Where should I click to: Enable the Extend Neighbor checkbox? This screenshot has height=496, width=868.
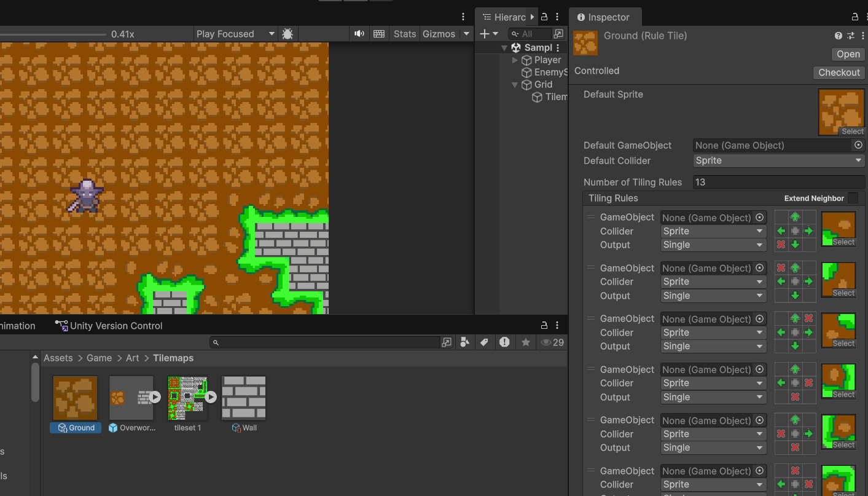tap(853, 198)
